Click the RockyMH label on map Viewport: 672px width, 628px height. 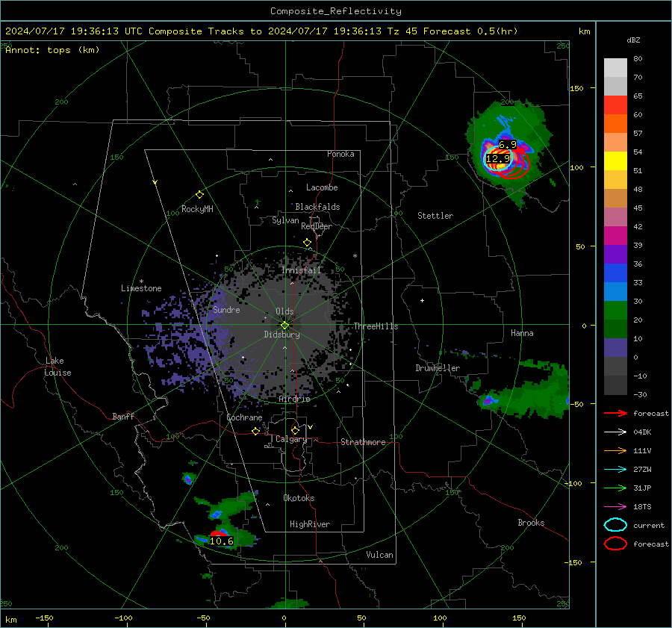click(x=197, y=209)
